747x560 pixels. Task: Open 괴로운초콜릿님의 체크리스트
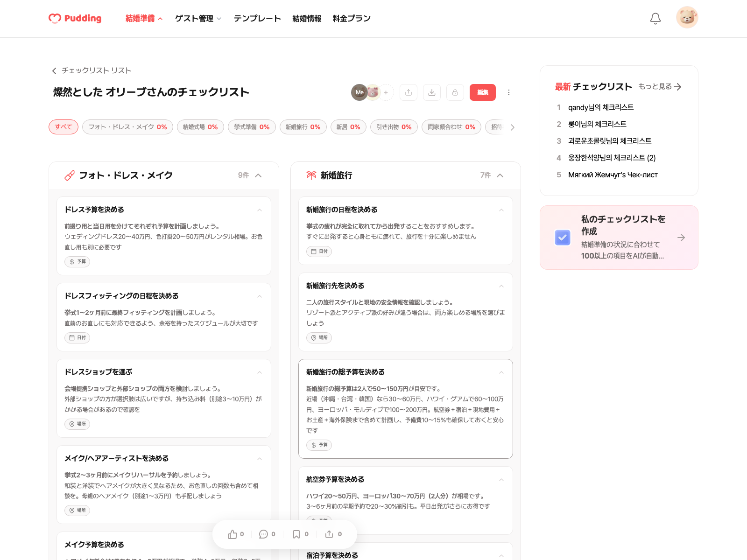coord(610,141)
